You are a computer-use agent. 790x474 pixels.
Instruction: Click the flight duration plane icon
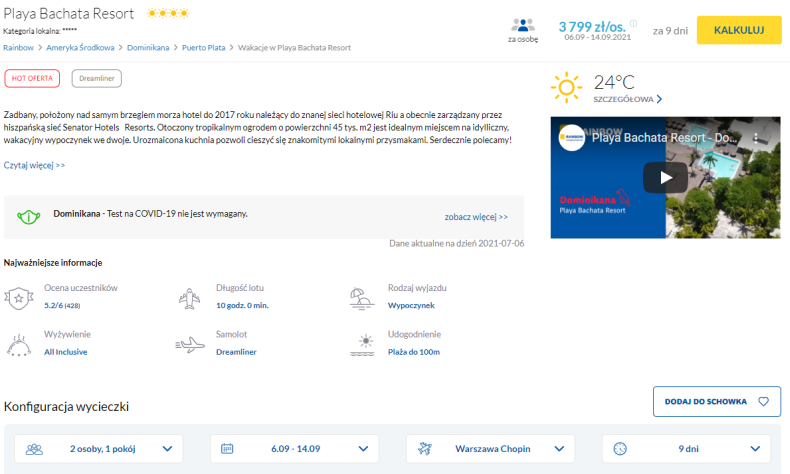point(189,298)
